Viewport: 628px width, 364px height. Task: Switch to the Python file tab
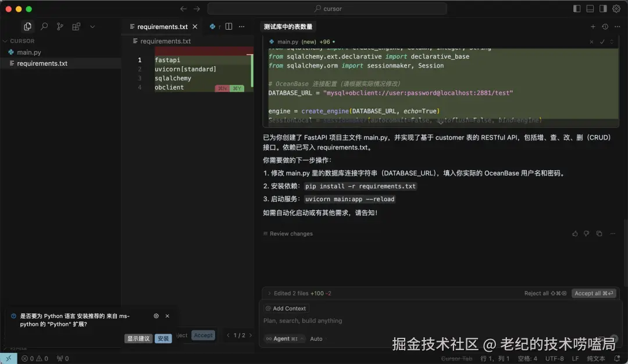[x=215, y=26]
